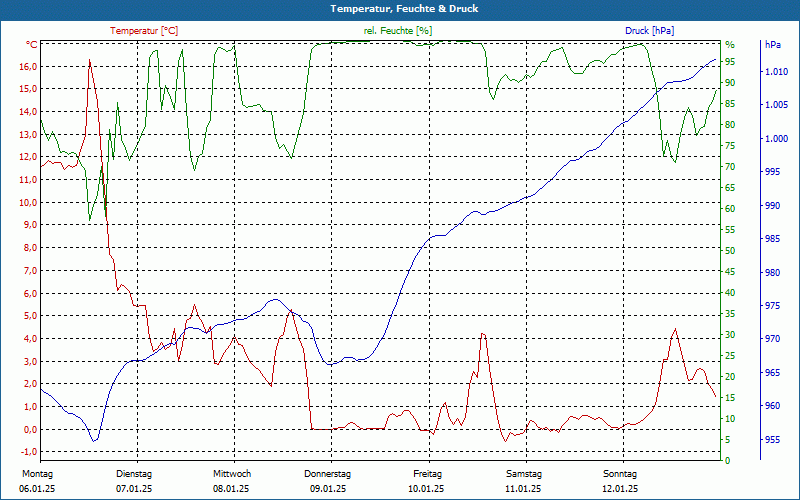Click the '%' humidity axis unit label
Screen dimensions: 800x500
(730, 45)
